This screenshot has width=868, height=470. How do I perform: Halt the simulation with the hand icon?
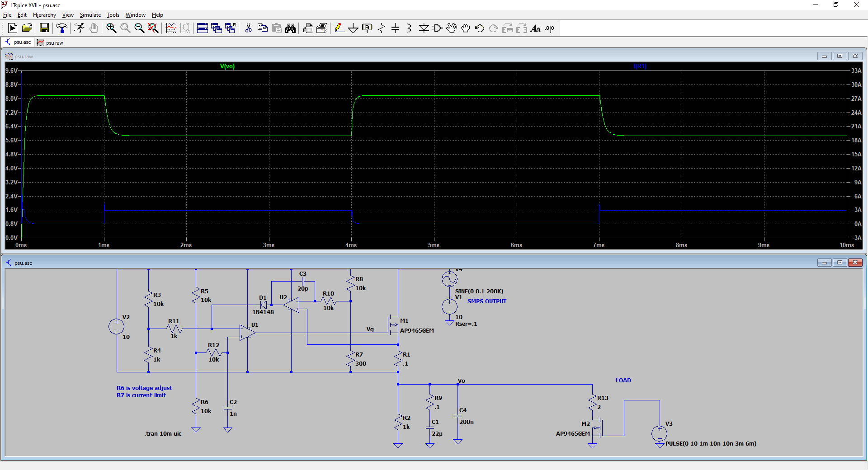tap(93, 28)
